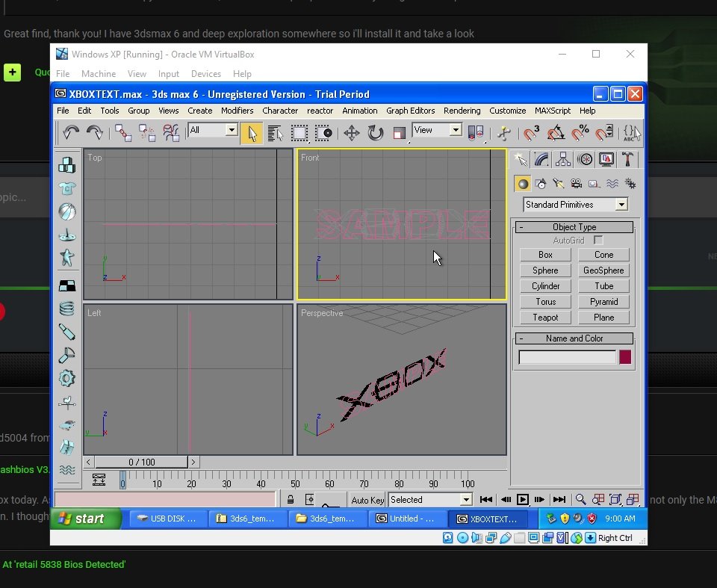Select the Move tool
This screenshot has width=717, height=588.
pyautogui.click(x=352, y=133)
